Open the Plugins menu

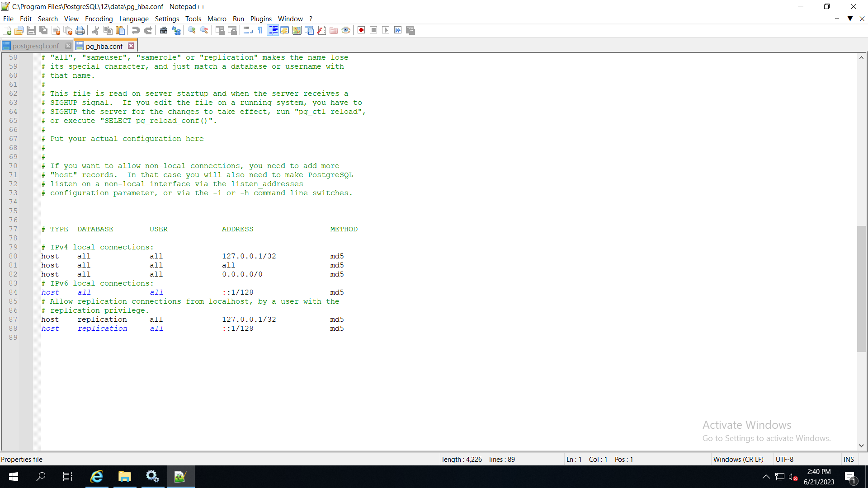click(261, 19)
